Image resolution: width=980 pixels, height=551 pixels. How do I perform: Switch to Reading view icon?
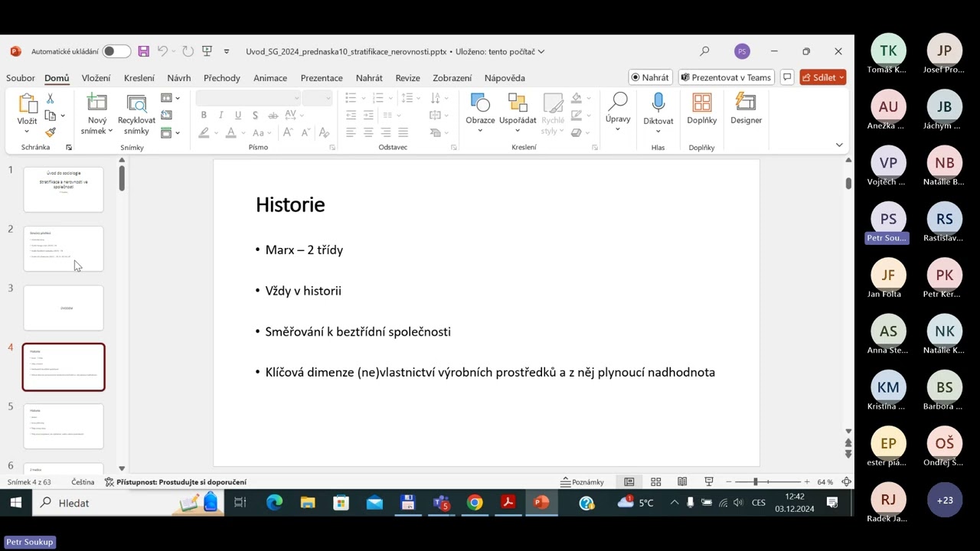pos(682,482)
